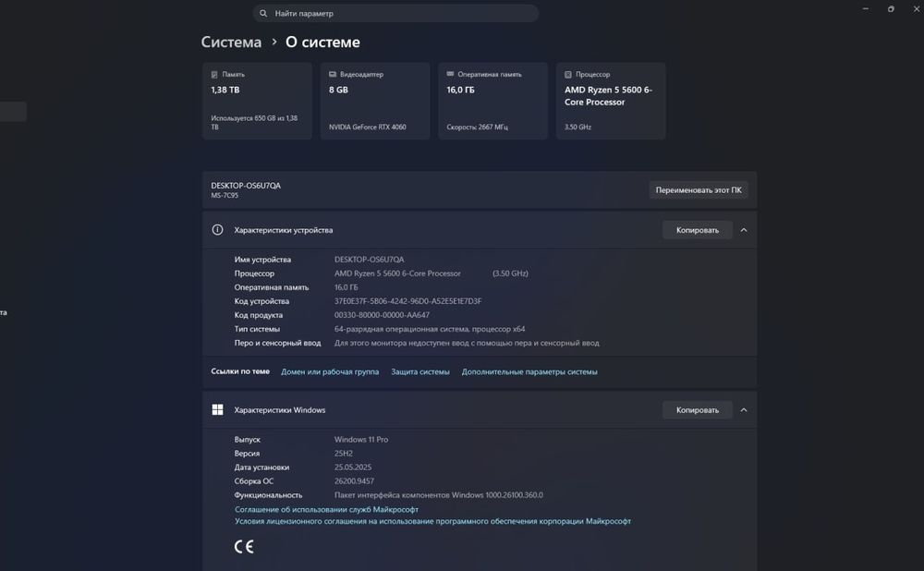Image resolution: width=924 pixels, height=571 pixels.
Task: Focus the 'Найти параметр' search field
Action: (395, 13)
